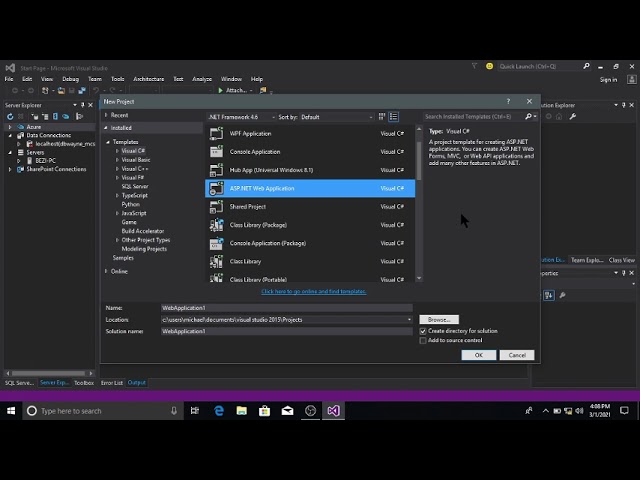Click the template list vertical scrollbar thumb
The width and height of the screenshot is (640, 480).
[x=419, y=159]
